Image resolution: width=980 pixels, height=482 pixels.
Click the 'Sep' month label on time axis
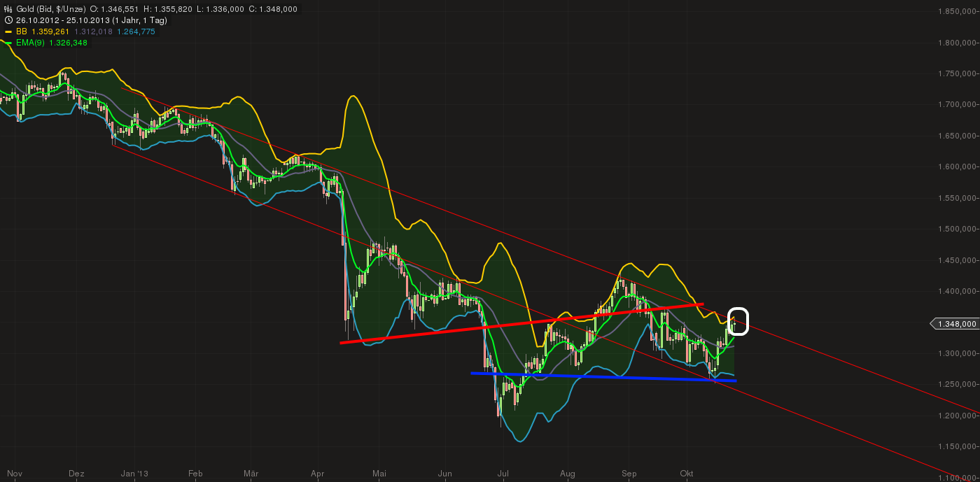pyautogui.click(x=629, y=474)
